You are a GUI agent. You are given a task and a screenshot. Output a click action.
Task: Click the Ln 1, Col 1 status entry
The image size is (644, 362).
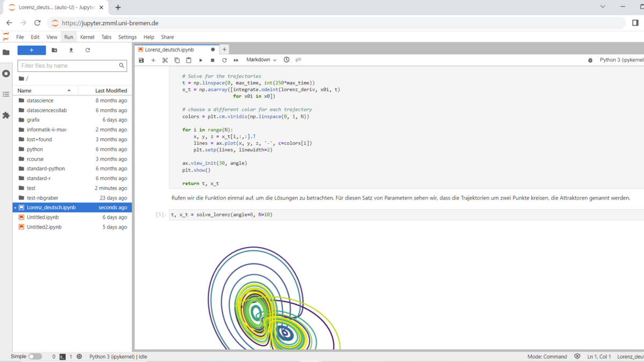click(x=600, y=357)
